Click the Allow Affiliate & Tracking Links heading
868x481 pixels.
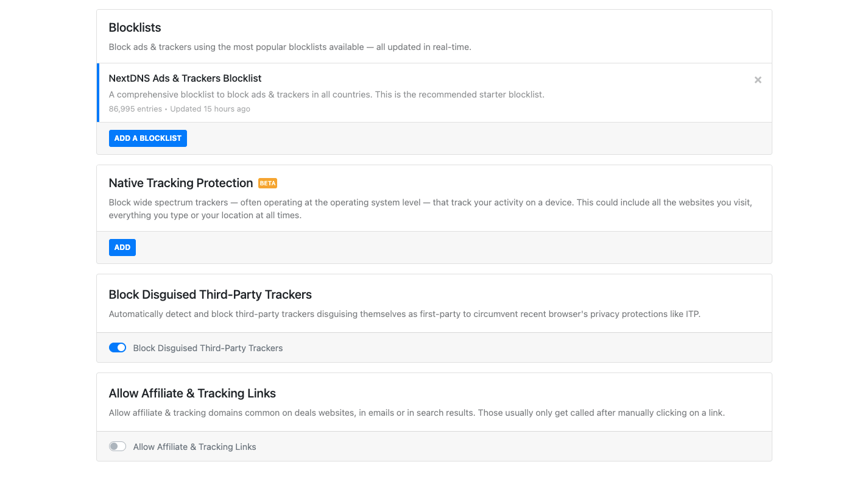192,393
